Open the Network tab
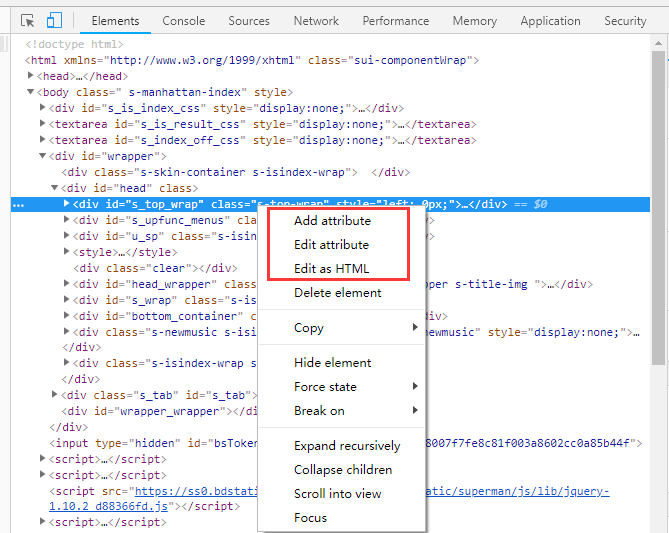 point(316,21)
